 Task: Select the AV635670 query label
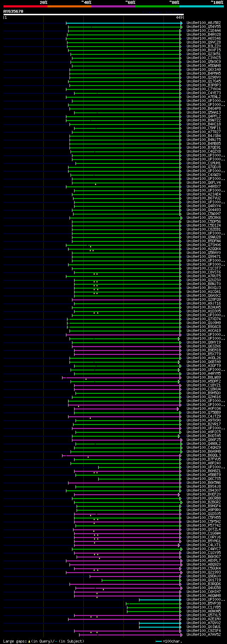pos(13,11)
